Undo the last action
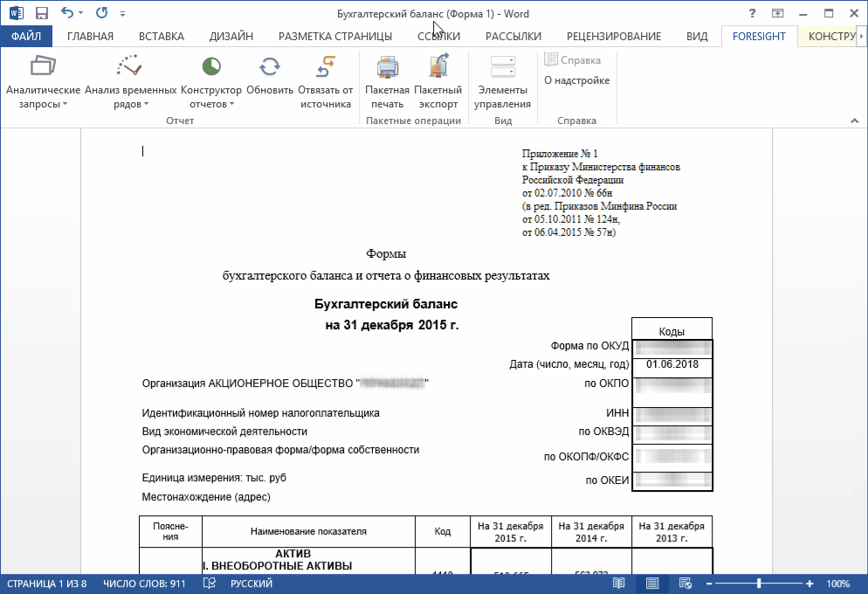868x594 pixels. point(66,13)
